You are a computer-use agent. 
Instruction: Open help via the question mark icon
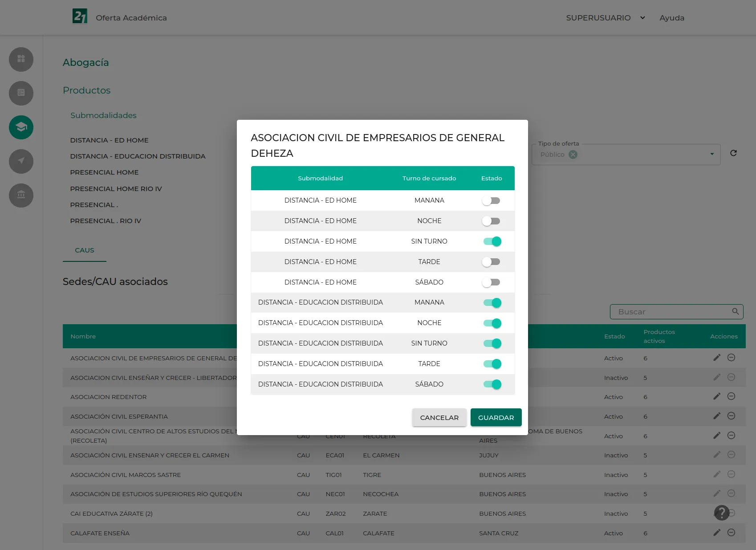(x=722, y=513)
